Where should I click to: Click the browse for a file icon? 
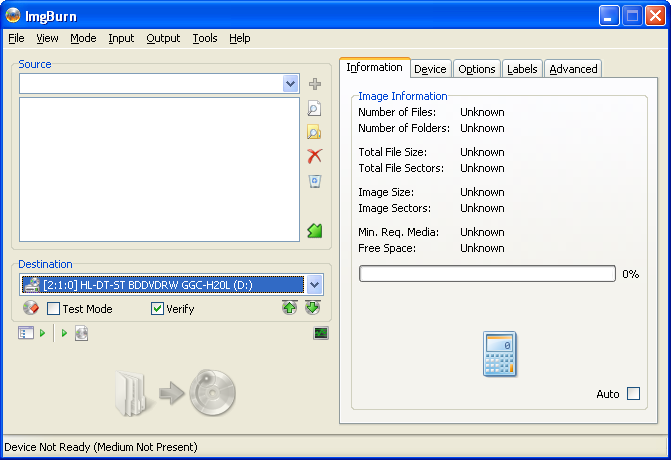click(x=314, y=109)
